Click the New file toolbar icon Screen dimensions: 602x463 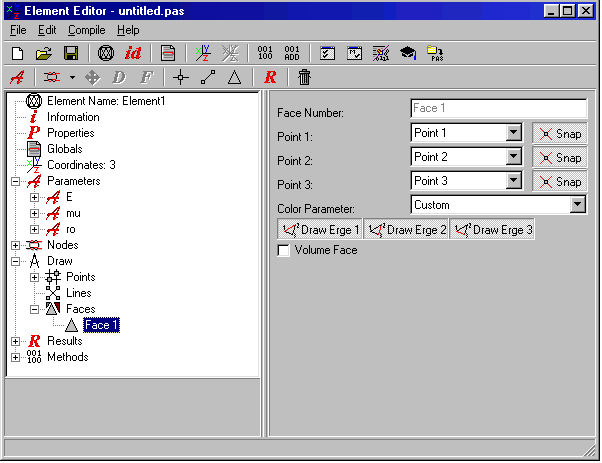click(17, 52)
